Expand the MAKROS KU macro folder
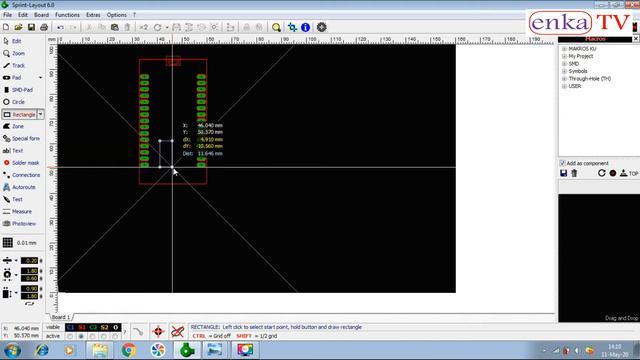The height and width of the screenshot is (360, 640). 564,49
